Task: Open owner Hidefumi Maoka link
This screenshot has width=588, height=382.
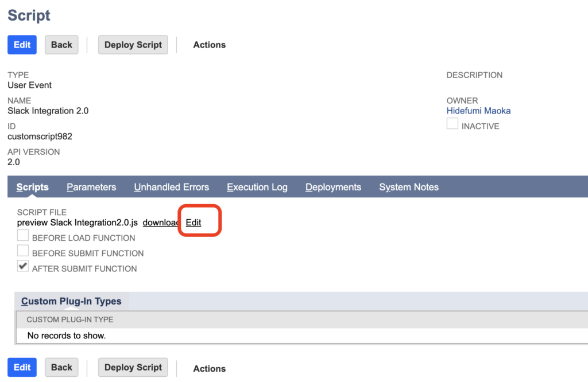Action: click(x=478, y=111)
